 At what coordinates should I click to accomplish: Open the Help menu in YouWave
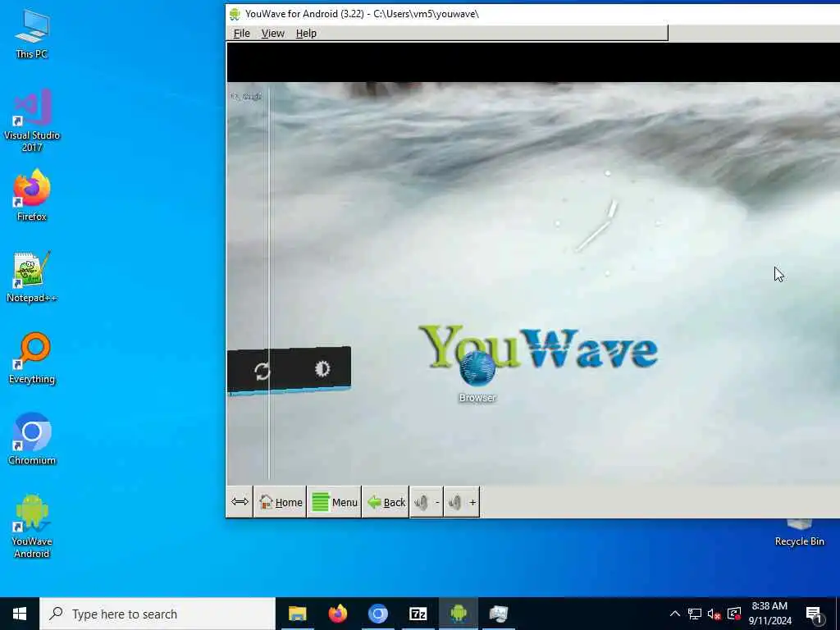coord(306,33)
